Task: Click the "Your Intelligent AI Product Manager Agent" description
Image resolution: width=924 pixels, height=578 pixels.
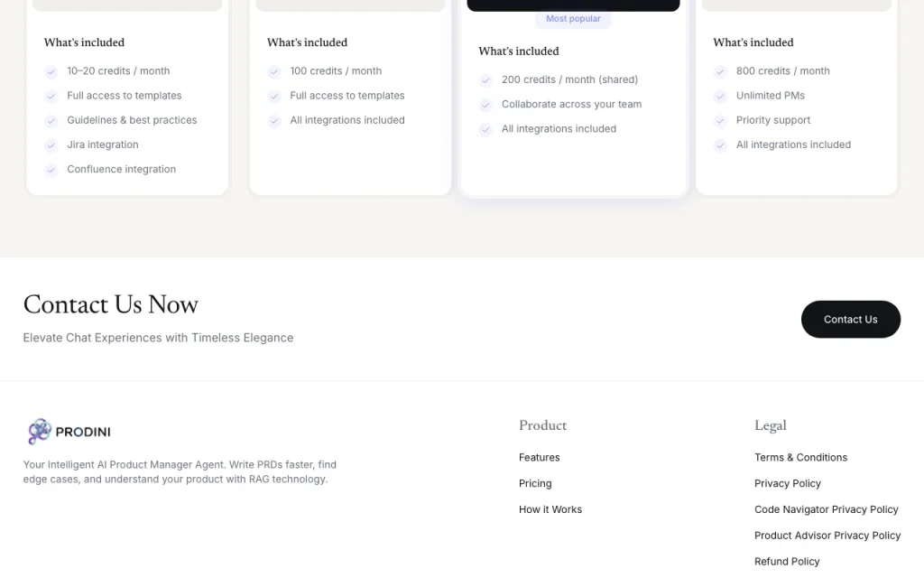Action: pyautogui.click(x=180, y=471)
